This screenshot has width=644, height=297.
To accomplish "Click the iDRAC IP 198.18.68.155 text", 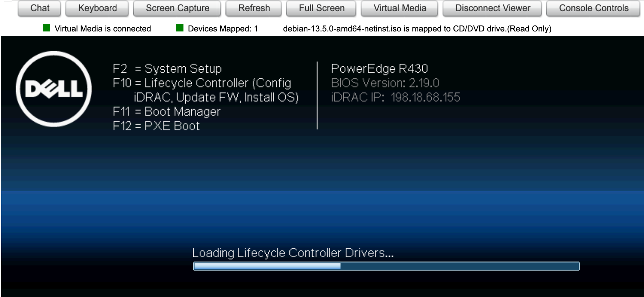I will click(395, 97).
